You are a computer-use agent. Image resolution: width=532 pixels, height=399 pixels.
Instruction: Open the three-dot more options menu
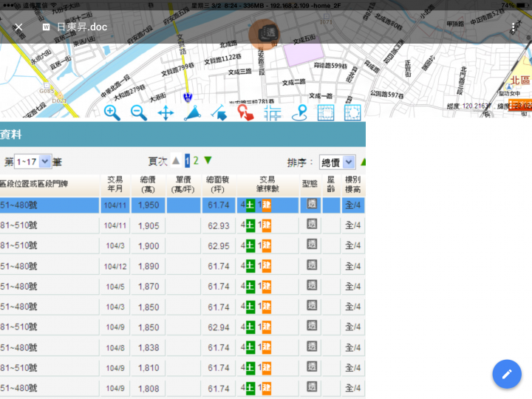[514, 27]
